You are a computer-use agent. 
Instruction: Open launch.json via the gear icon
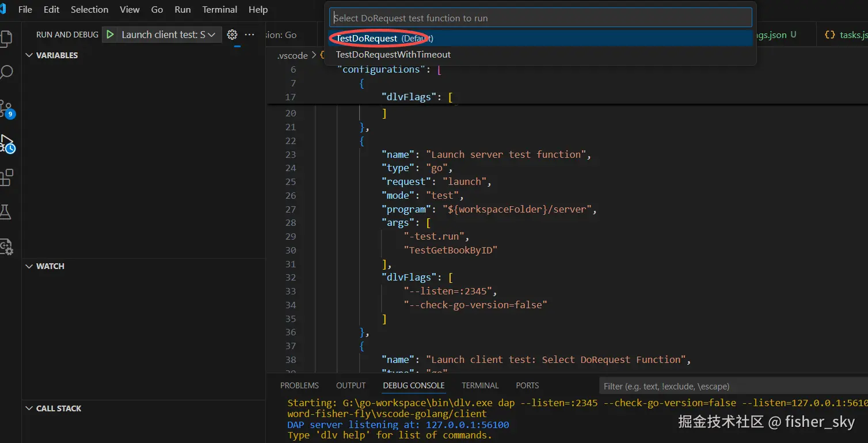tap(232, 34)
